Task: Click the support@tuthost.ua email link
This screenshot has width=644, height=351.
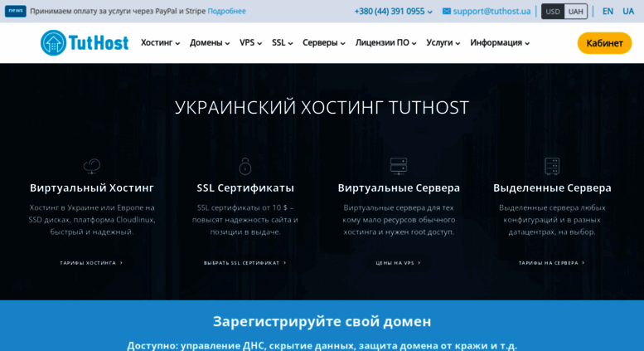Action: 491,12
